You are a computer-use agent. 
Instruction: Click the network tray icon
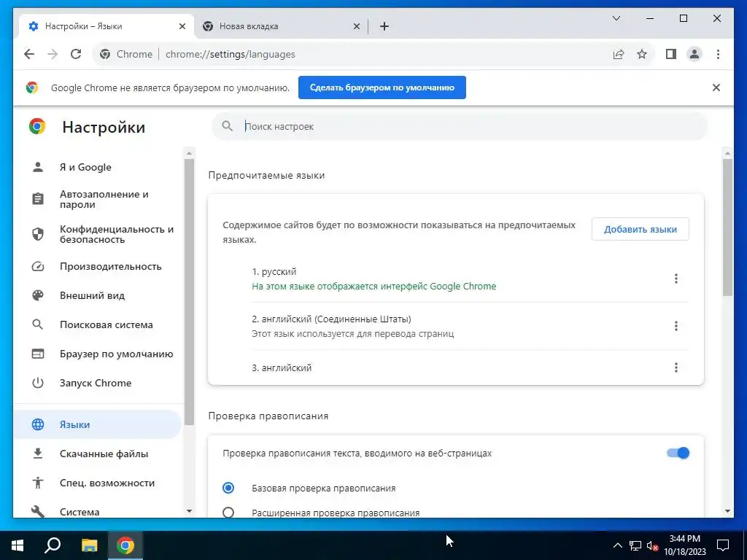click(x=635, y=545)
